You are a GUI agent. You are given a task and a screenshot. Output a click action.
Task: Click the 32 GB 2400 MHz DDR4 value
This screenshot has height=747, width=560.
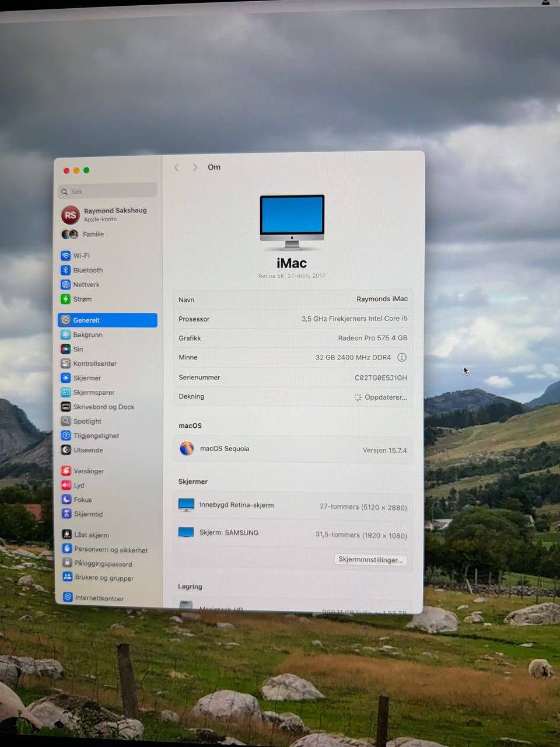(353, 357)
